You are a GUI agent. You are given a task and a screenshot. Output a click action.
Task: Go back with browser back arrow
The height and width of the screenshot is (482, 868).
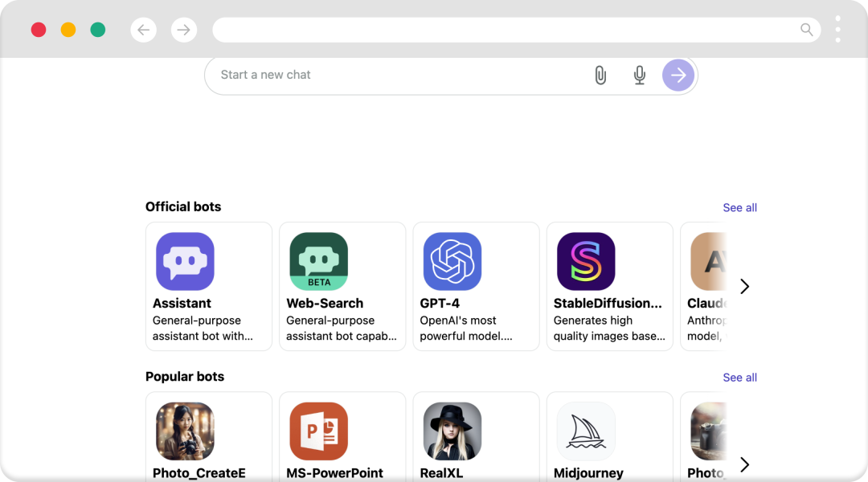143,30
